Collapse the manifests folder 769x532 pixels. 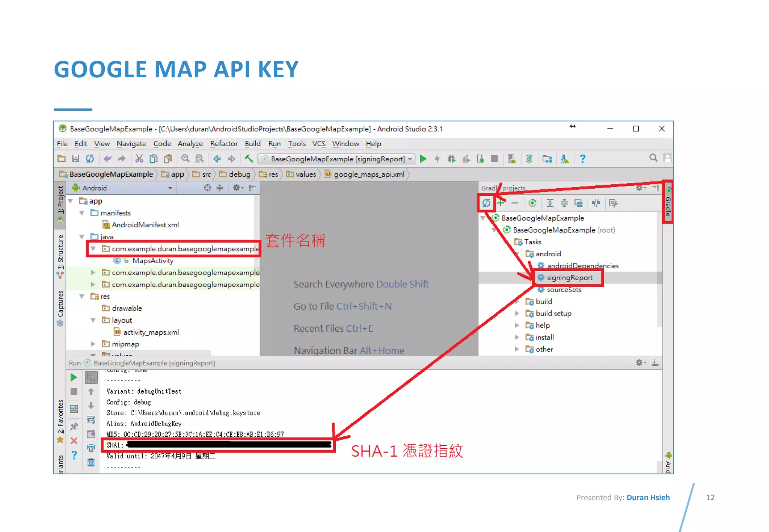point(82,213)
